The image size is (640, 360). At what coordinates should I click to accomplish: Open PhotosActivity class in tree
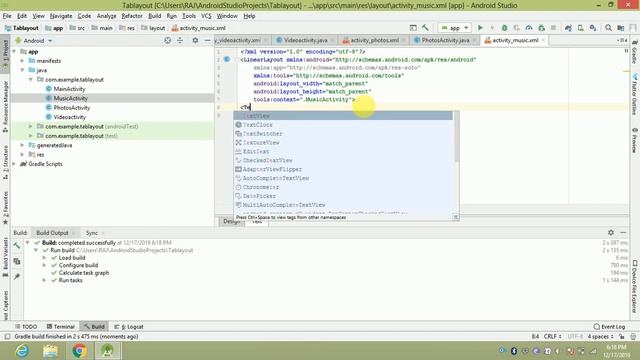point(71,108)
